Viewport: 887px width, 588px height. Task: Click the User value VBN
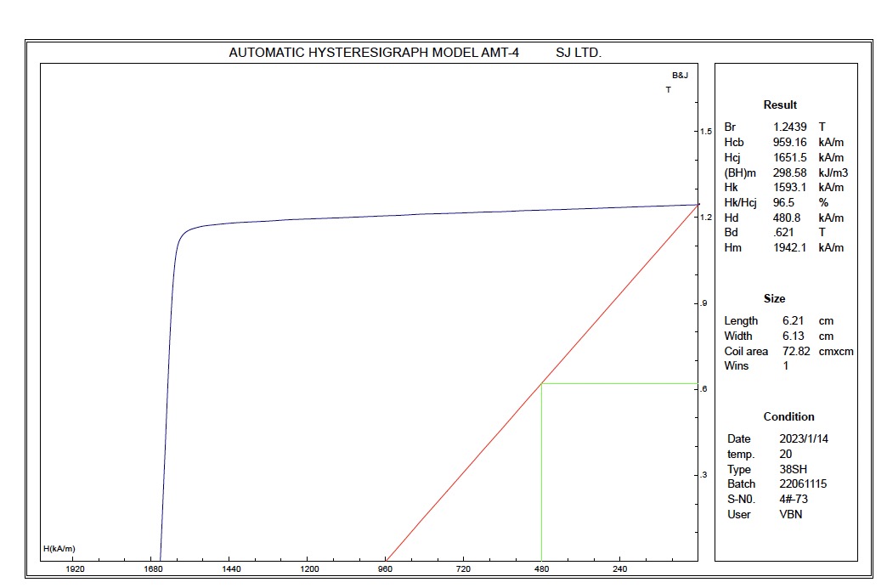pos(791,514)
